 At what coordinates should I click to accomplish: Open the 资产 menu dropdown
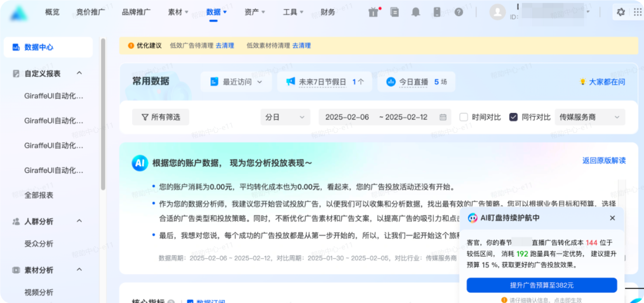[255, 12]
